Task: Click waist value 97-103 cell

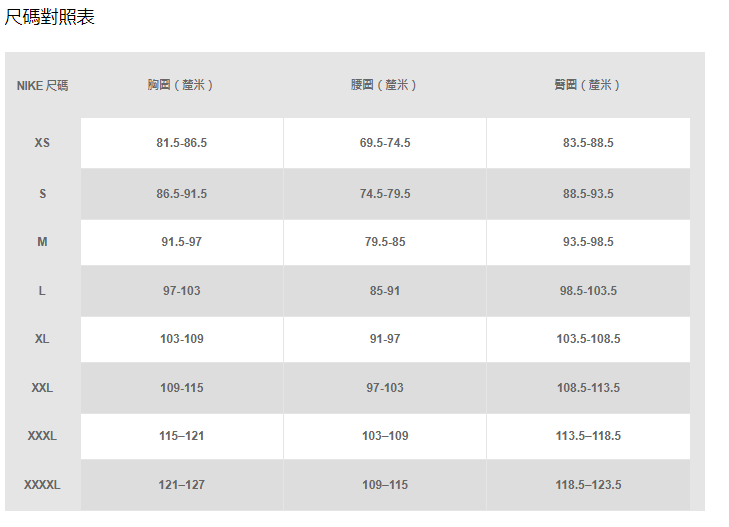Action: click(x=385, y=388)
